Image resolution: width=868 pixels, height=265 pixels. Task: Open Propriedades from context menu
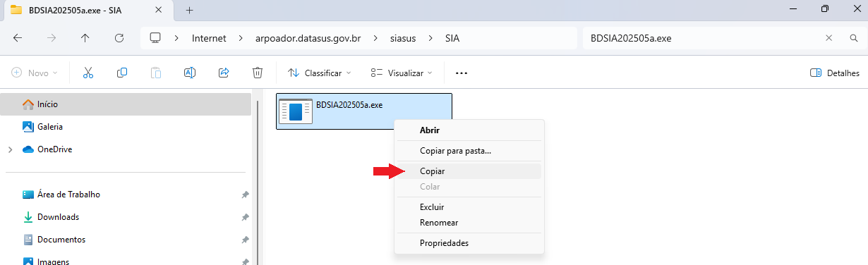469,243
